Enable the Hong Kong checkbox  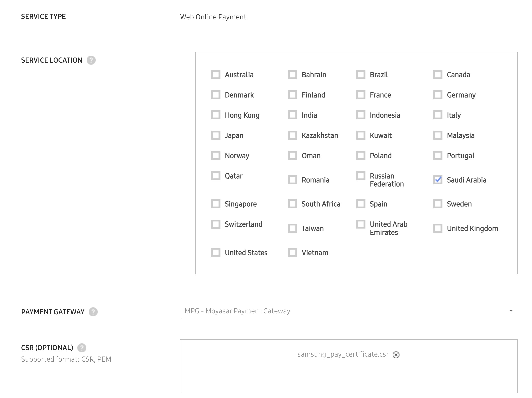(x=216, y=115)
